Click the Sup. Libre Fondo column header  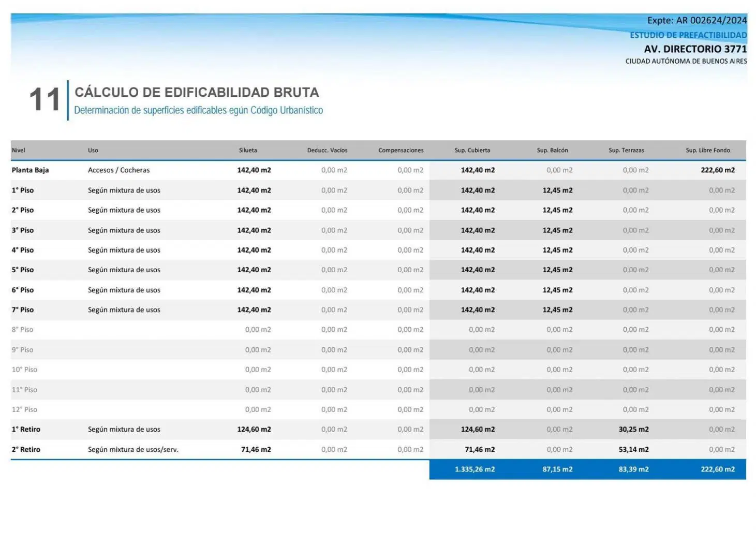708,150
